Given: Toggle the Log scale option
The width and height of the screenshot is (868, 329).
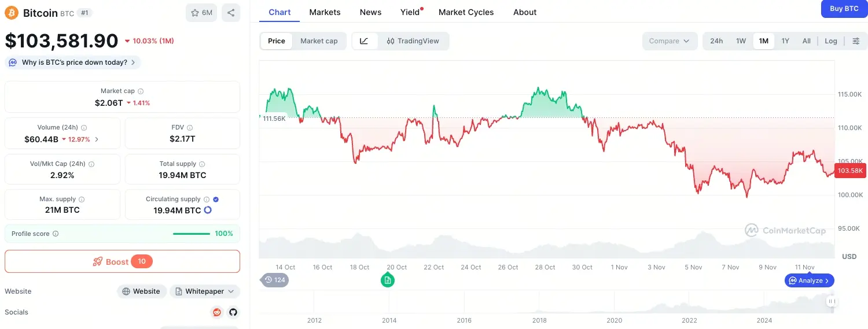Looking at the screenshot, I should tap(831, 41).
